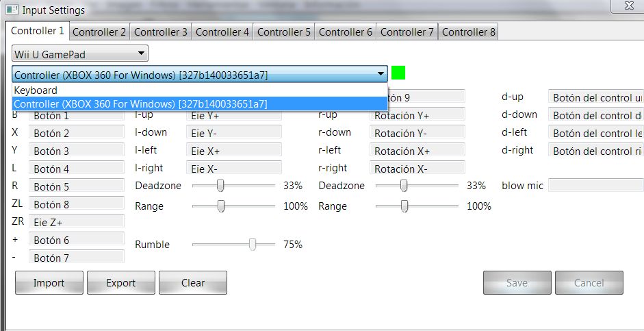Click the empty blow mic mapping field

click(x=596, y=185)
